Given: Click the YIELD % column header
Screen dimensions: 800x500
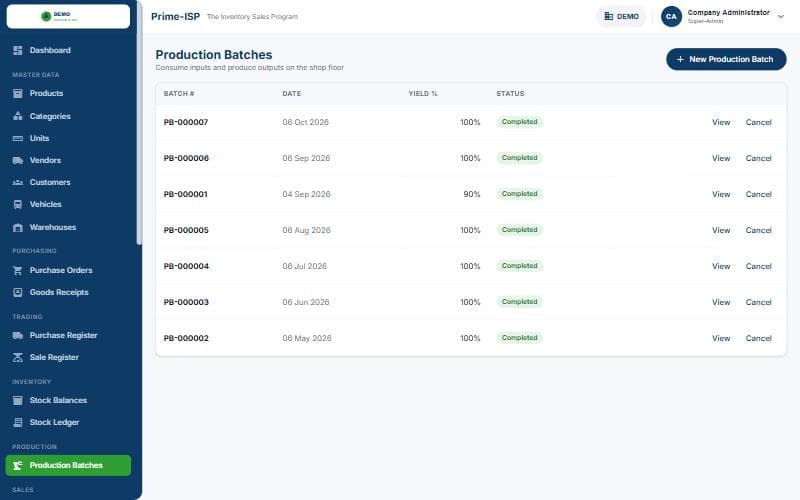Looking at the screenshot, I should tap(422, 93).
